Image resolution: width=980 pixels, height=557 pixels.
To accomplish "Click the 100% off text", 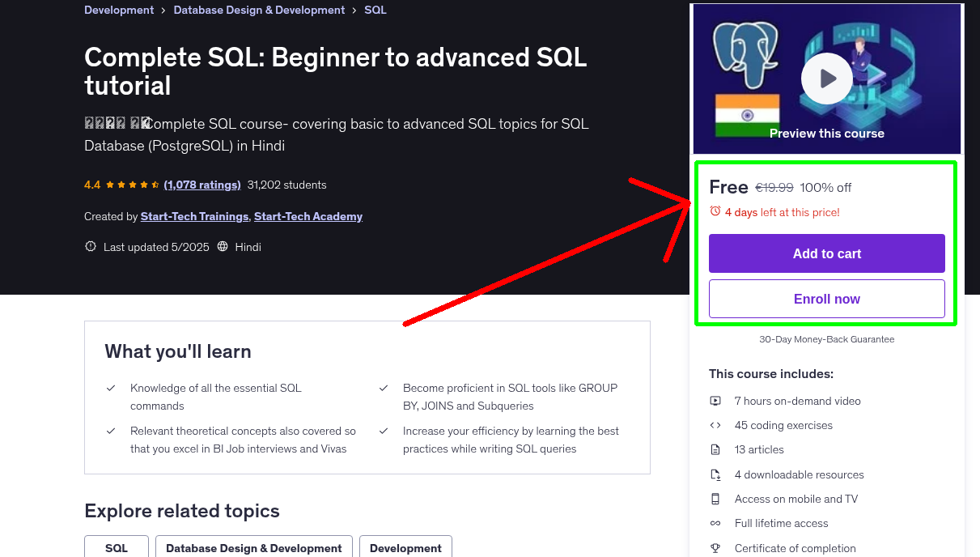I will tap(825, 188).
